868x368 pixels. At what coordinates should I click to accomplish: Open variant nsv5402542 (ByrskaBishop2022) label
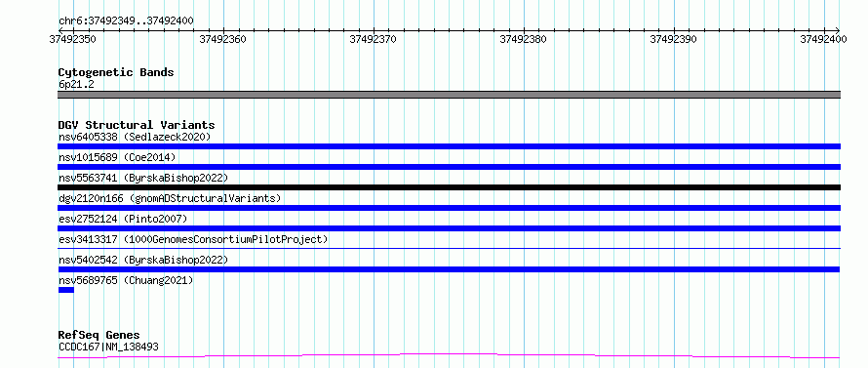pyautogui.click(x=143, y=260)
